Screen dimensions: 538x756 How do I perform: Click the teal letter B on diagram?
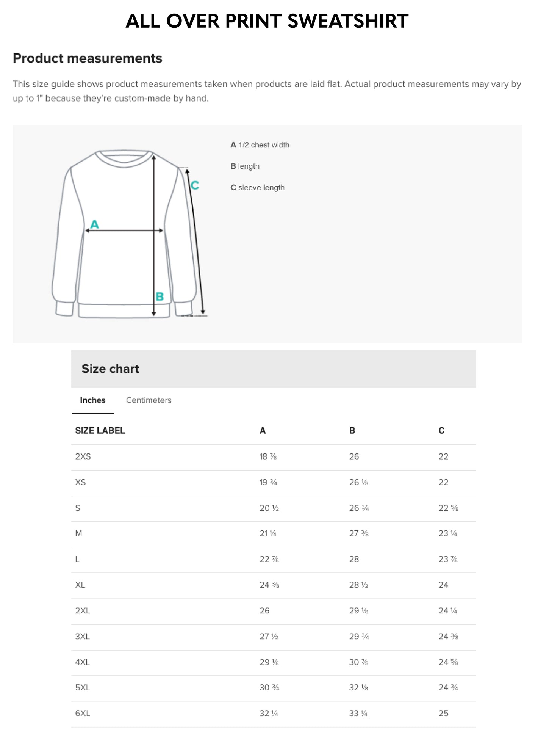pyautogui.click(x=160, y=295)
